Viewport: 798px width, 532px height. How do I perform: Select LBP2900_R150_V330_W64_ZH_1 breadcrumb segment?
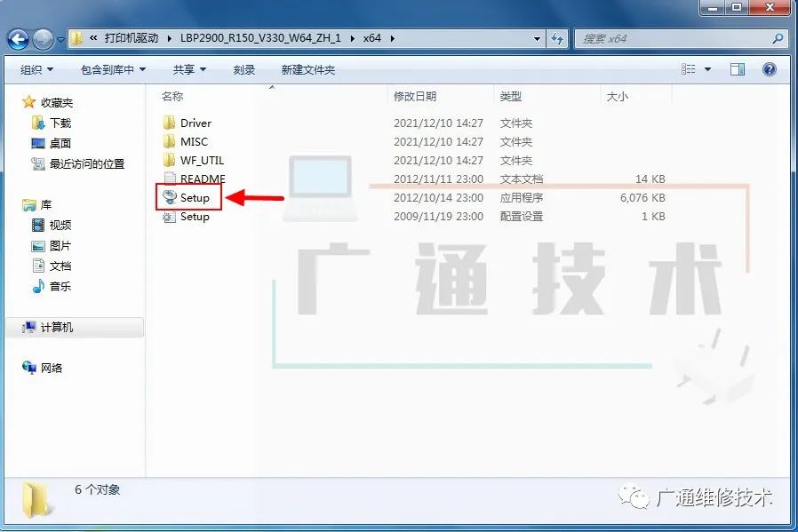click(x=260, y=38)
